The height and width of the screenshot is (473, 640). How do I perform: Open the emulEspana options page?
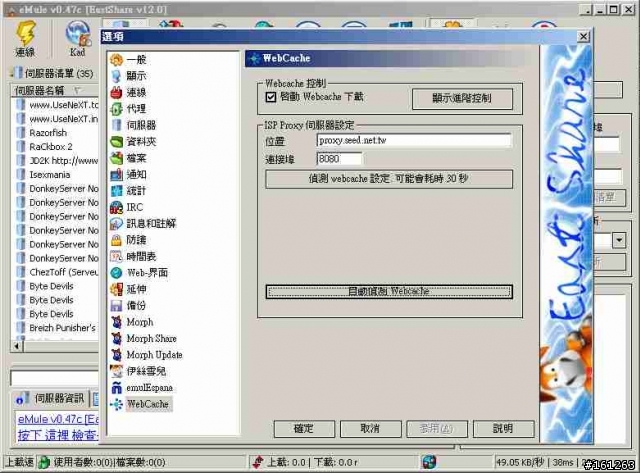[141, 387]
